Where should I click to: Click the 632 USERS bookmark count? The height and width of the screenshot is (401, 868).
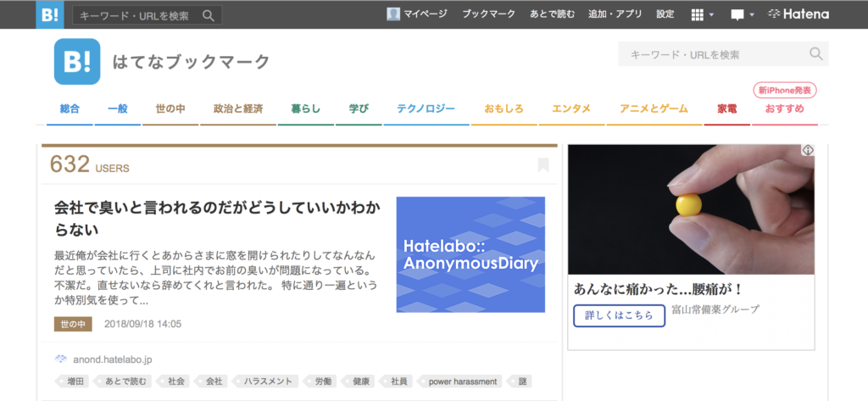(x=89, y=164)
